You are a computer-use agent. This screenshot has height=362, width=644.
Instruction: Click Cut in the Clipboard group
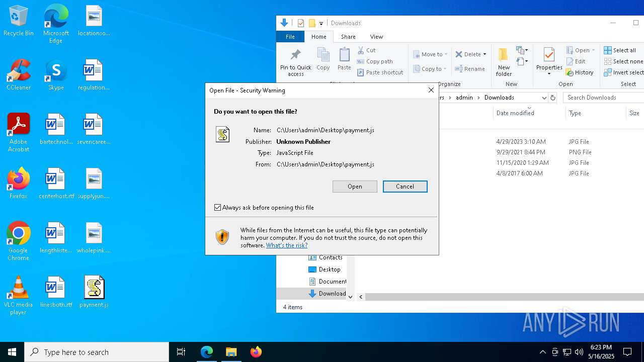pyautogui.click(x=366, y=50)
